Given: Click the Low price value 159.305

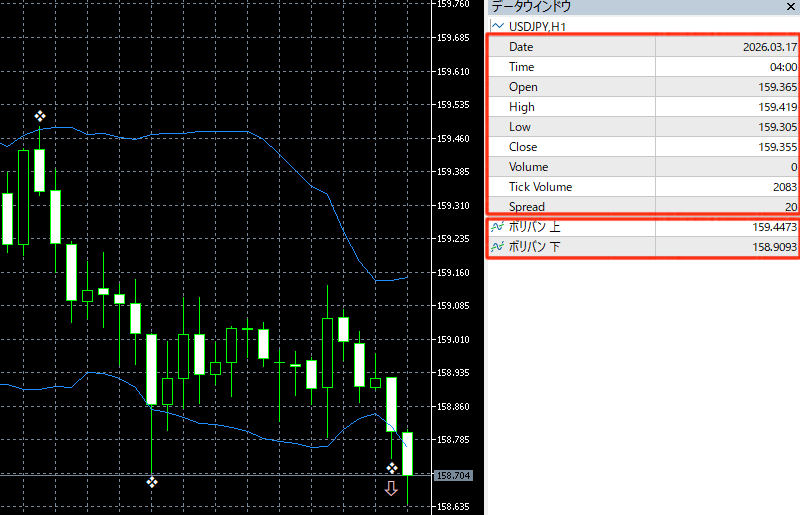Looking at the screenshot, I should pyautogui.click(x=777, y=127).
